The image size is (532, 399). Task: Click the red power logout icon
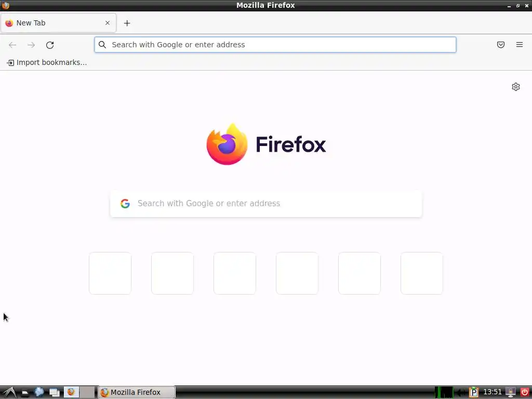tap(525, 392)
